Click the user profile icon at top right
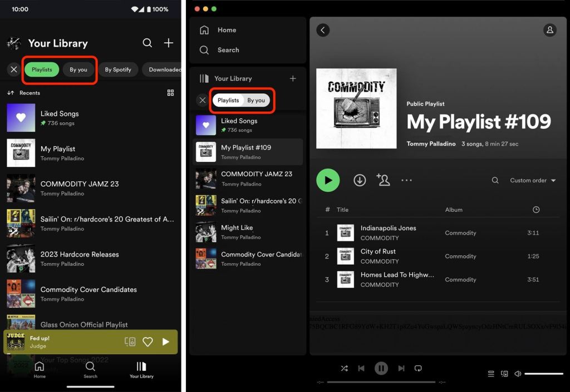 click(549, 30)
